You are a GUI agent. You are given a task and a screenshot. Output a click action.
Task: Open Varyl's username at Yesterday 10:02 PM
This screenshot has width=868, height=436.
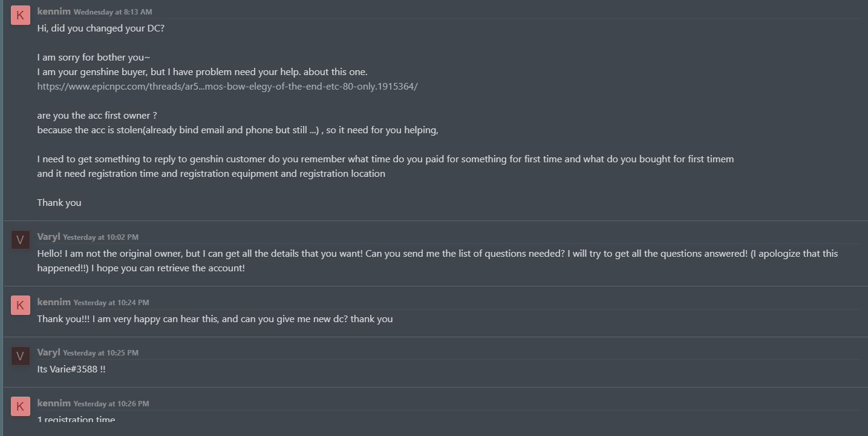click(48, 237)
